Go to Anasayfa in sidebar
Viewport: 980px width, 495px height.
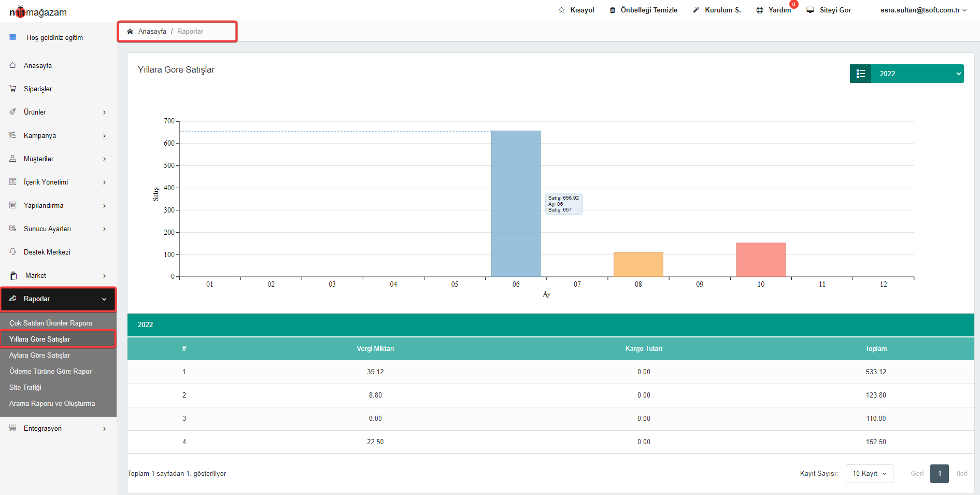(x=38, y=65)
